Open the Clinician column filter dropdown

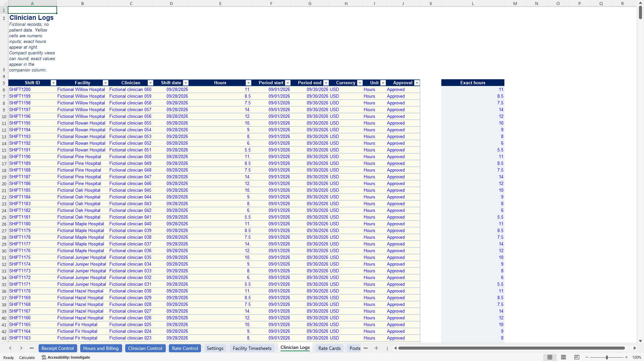pyautogui.click(x=151, y=83)
